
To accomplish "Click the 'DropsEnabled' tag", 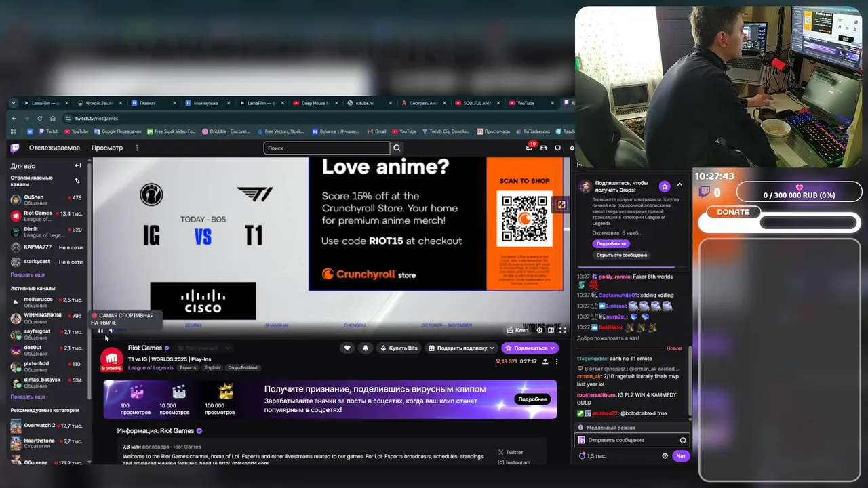I will tap(243, 367).
